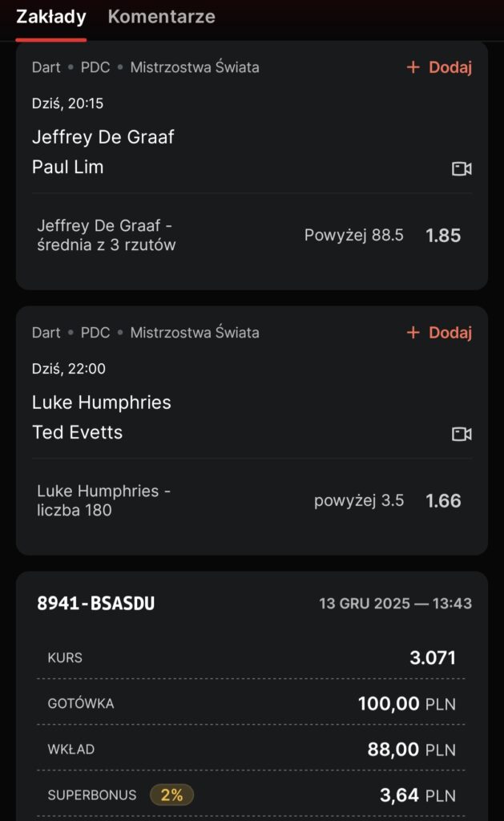Select odds 1.66 for Humphries 180s
The image size is (504, 821).
[443, 501]
